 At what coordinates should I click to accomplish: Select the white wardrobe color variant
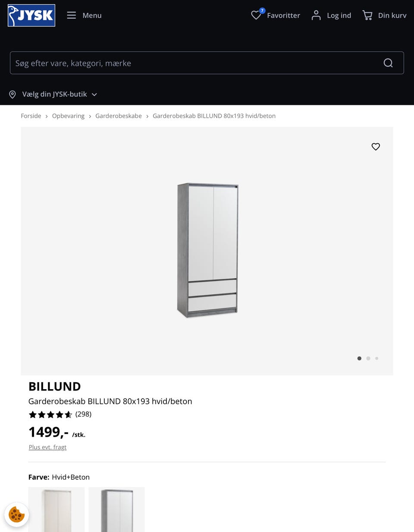coord(56,510)
